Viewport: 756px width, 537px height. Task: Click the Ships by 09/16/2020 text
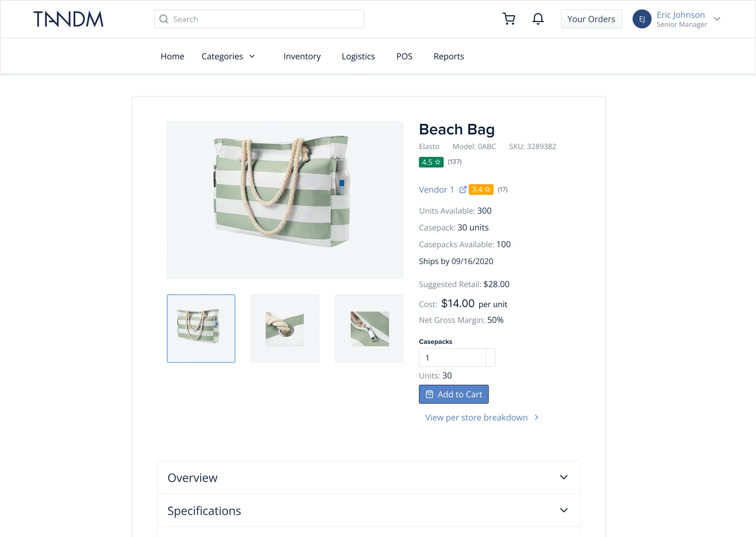click(456, 261)
